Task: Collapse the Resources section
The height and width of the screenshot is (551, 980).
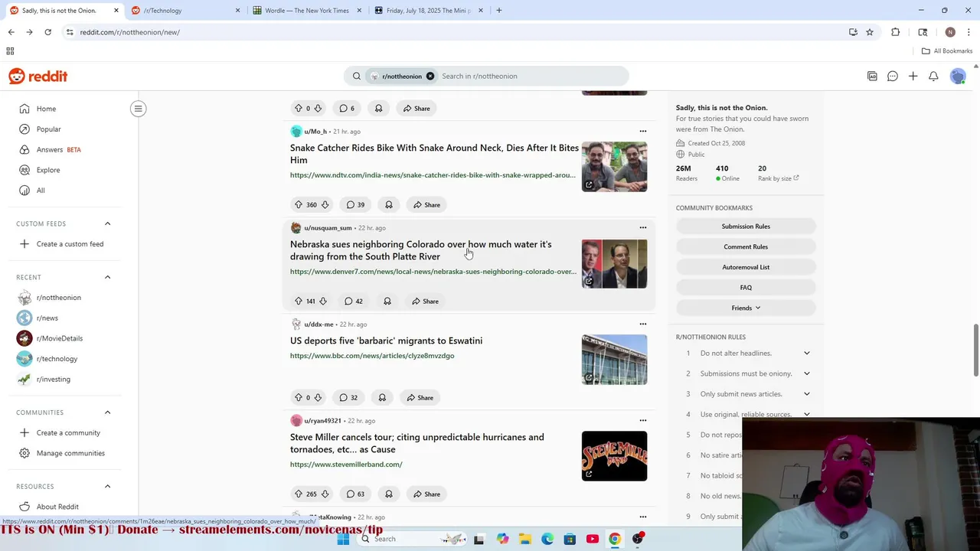Action: (107, 487)
